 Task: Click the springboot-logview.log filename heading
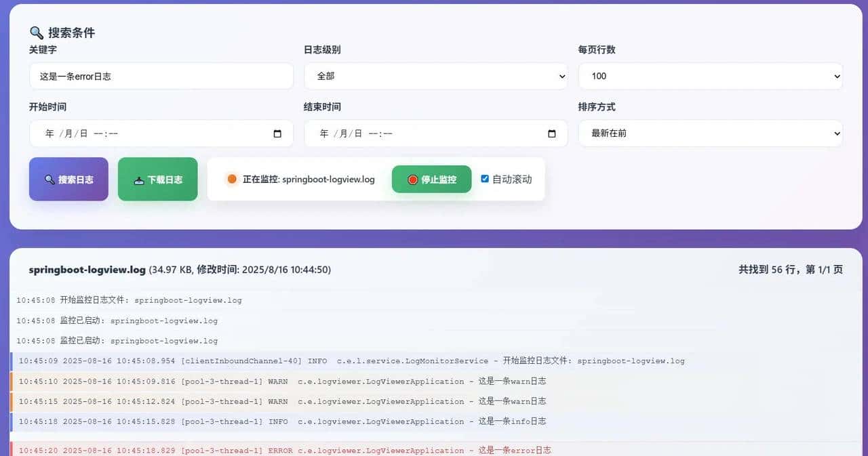click(x=87, y=269)
